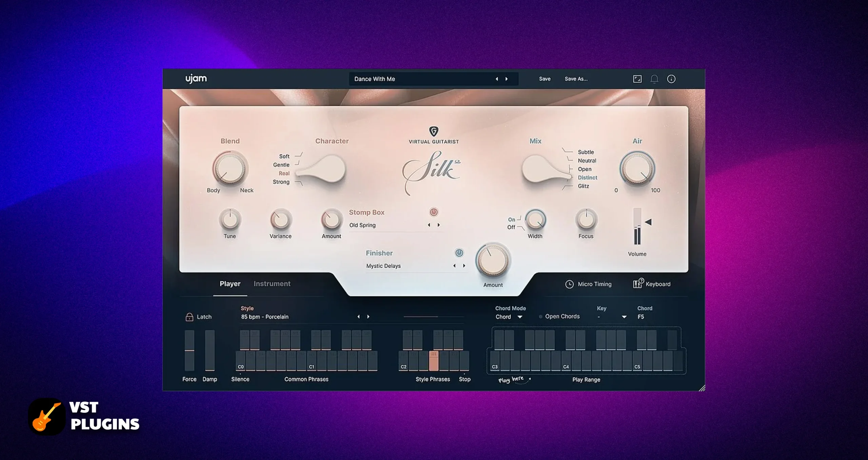The height and width of the screenshot is (460, 868).
Task: Open the Old Spring effect selector
Action: (362, 225)
